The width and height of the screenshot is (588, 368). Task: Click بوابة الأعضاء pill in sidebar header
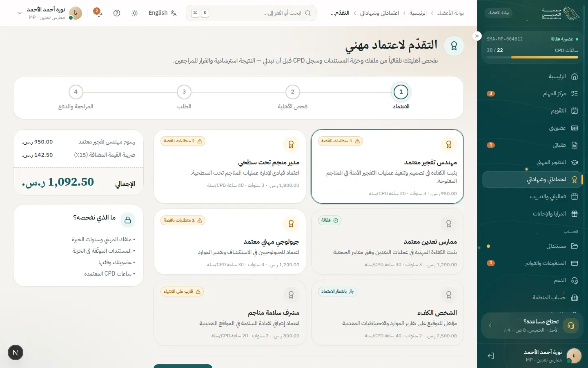point(499,13)
